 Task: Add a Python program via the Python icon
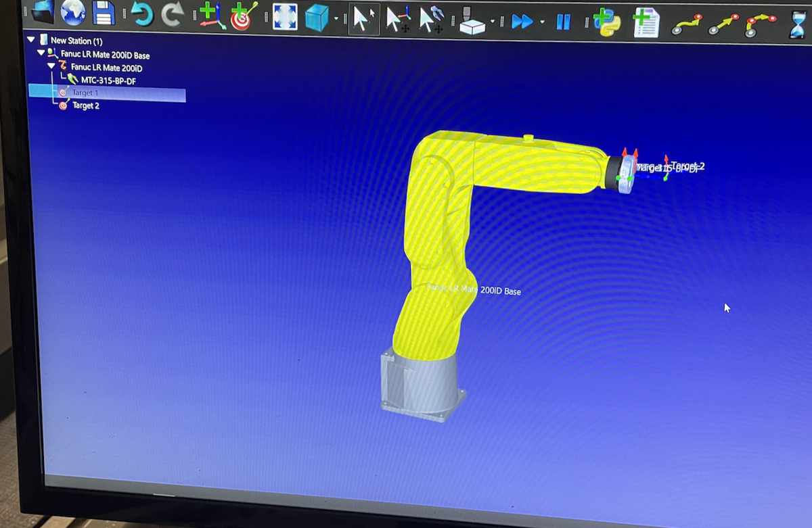(x=606, y=24)
